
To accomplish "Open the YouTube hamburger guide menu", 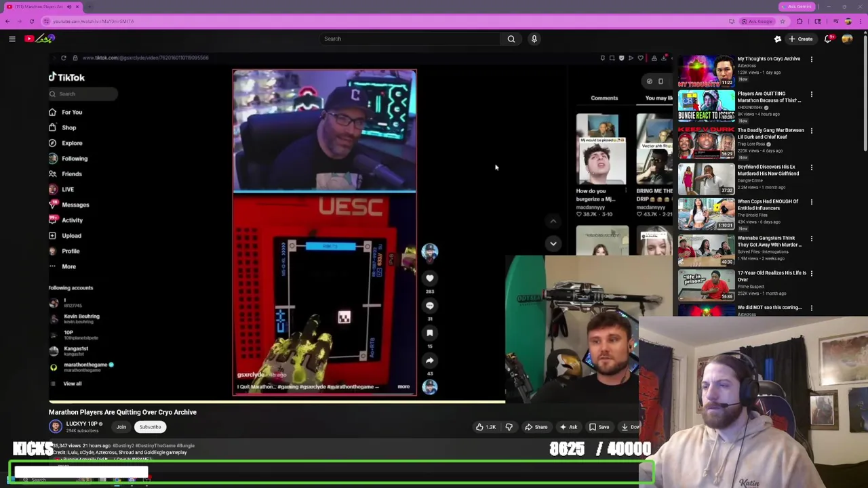I will [12, 39].
